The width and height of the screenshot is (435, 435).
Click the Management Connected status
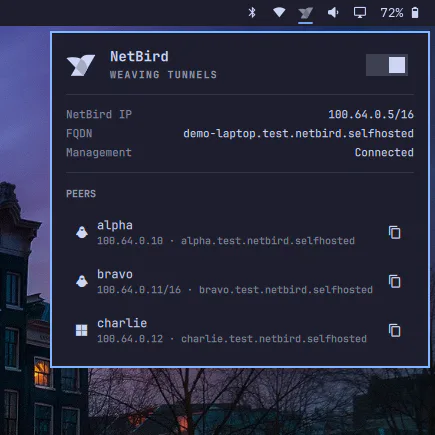(x=384, y=153)
